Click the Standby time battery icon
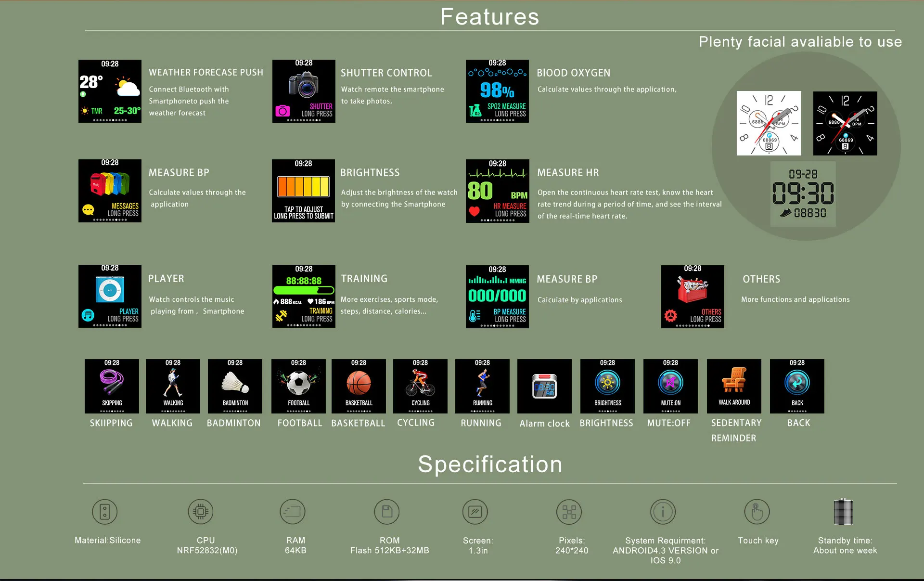Screen dimensions: 924x581 (843, 512)
